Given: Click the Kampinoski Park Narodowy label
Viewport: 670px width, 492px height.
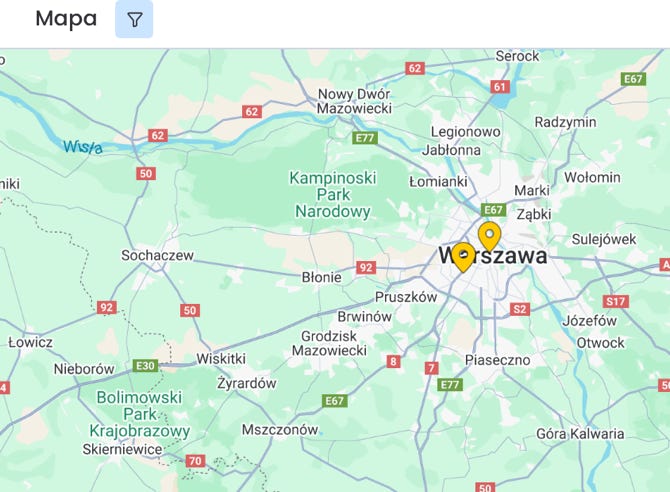Looking at the screenshot, I should point(333,194).
